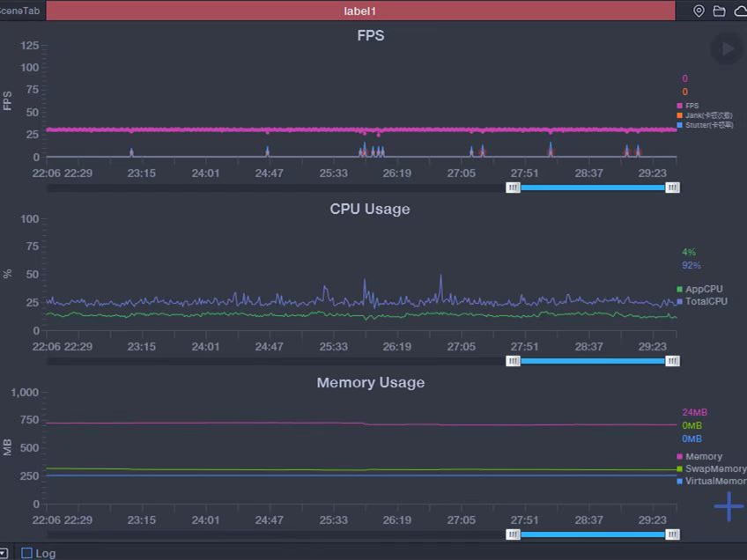Image resolution: width=747 pixels, height=560 pixels.
Task: Click left range handle under Memory chart
Action: (513, 534)
